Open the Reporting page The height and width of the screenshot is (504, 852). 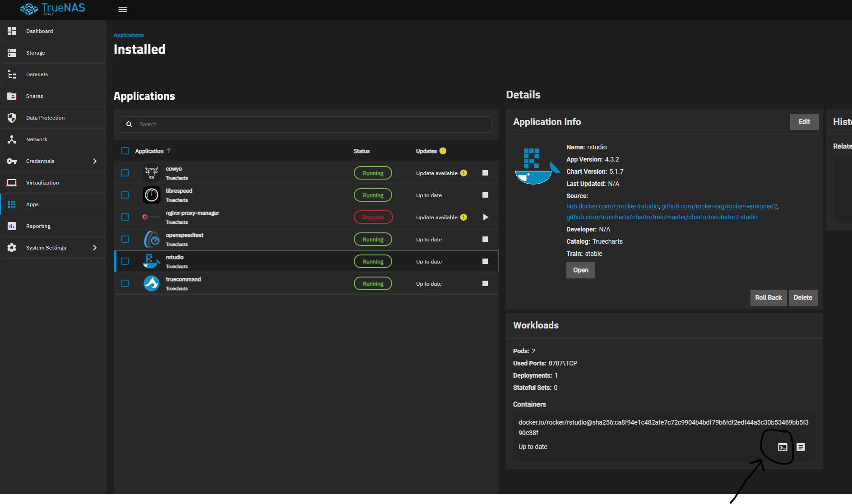point(53,226)
